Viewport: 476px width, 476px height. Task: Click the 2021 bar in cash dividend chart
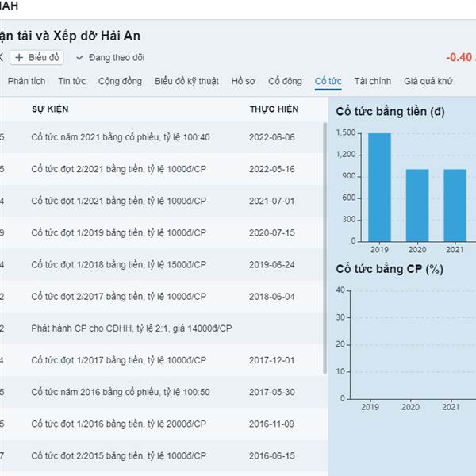(x=455, y=205)
